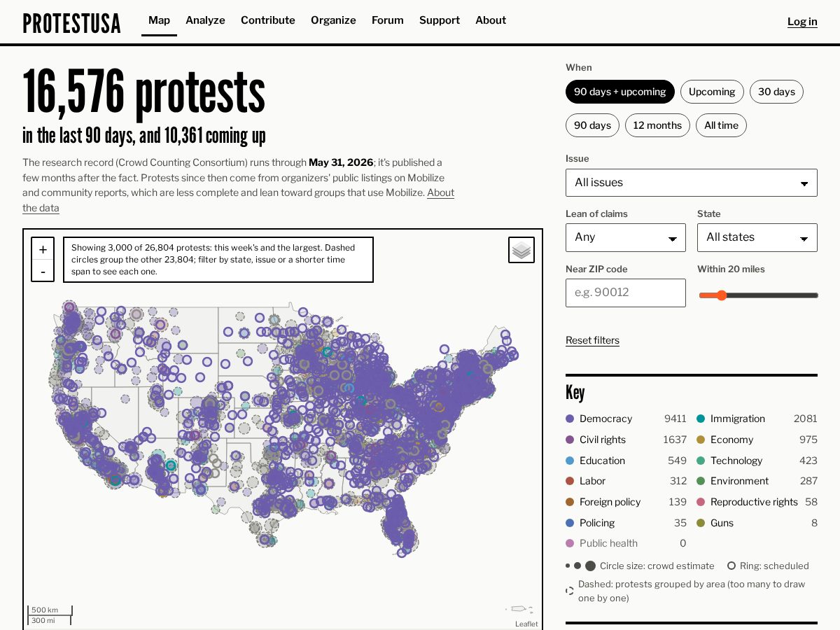Click the map notice about 3,000 protests shown

[x=218, y=260]
